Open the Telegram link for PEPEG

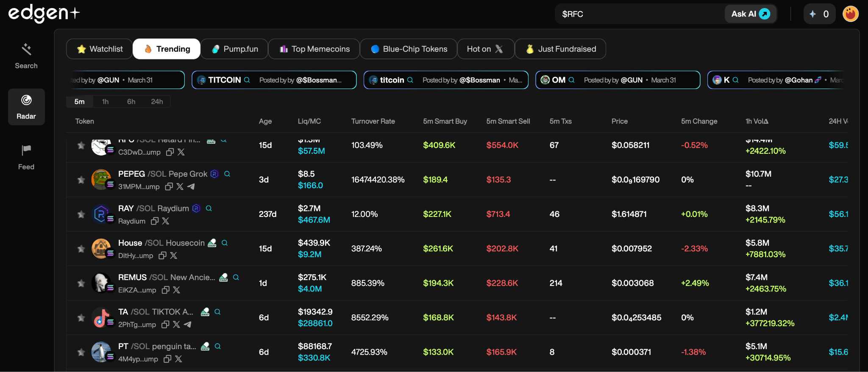tap(191, 187)
